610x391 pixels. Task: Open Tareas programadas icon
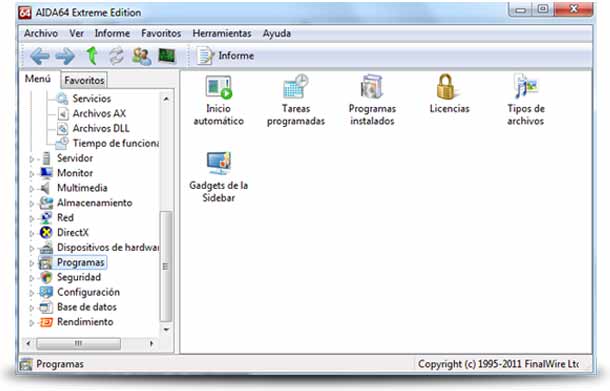(x=296, y=100)
